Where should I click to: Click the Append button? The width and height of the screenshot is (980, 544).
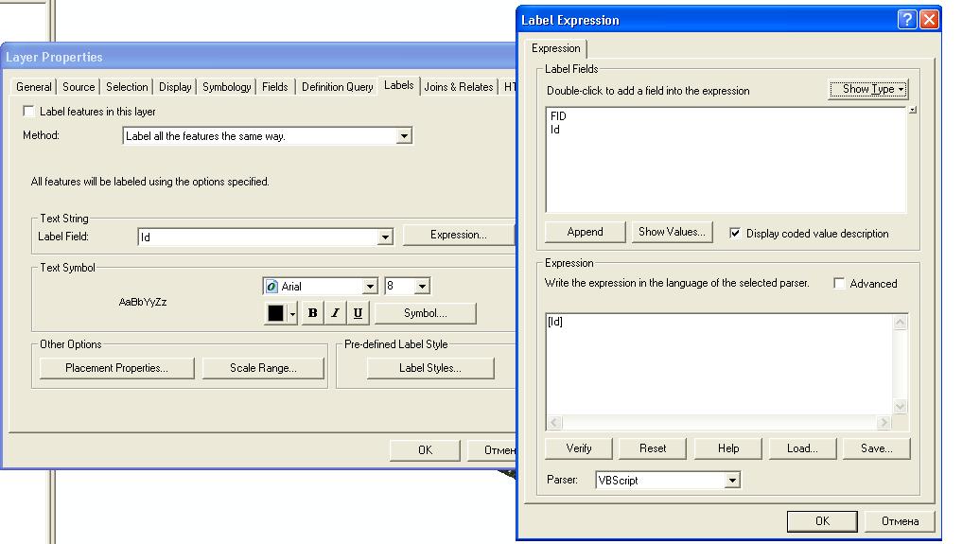click(585, 232)
